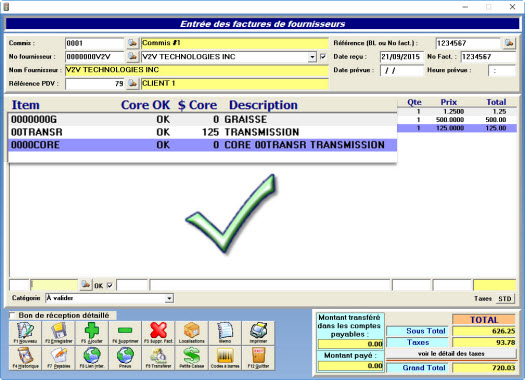Click the No Fact. field 1234567
Image resolution: width=525 pixels, height=380 pixels.
[x=488, y=57]
